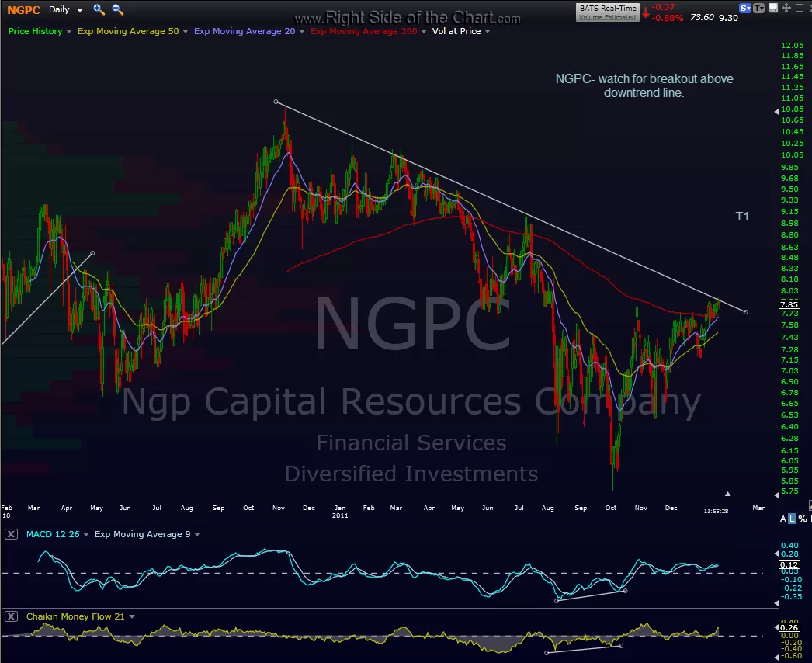Click the save chart floppy disk icon

[773, 8]
